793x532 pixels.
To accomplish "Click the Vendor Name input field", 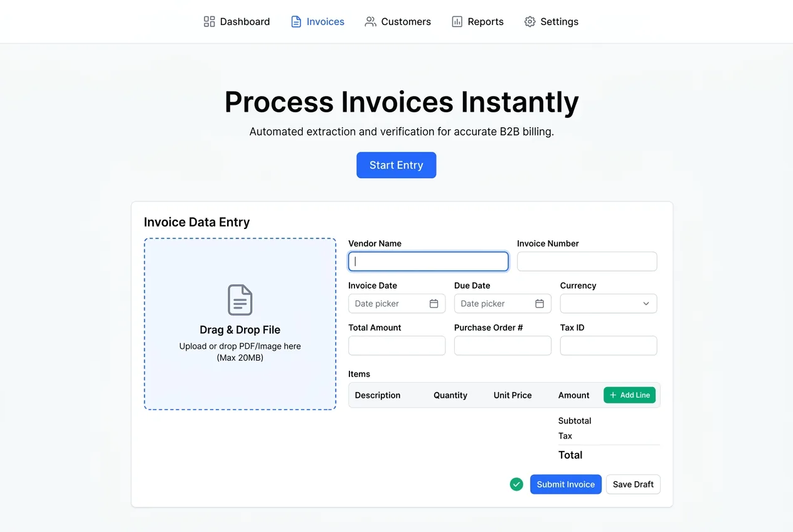I will (x=428, y=261).
